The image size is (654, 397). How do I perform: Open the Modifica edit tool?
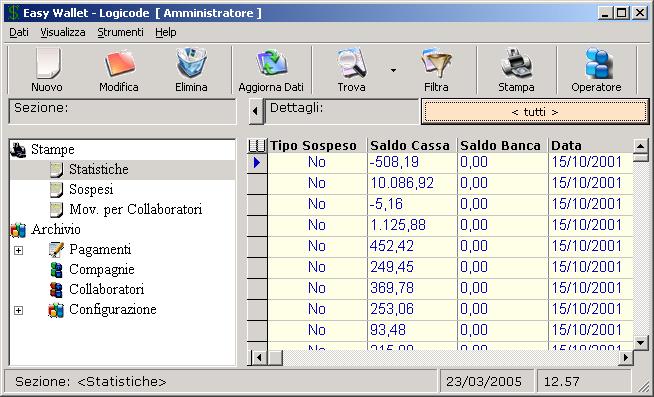pyautogui.click(x=119, y=70)
